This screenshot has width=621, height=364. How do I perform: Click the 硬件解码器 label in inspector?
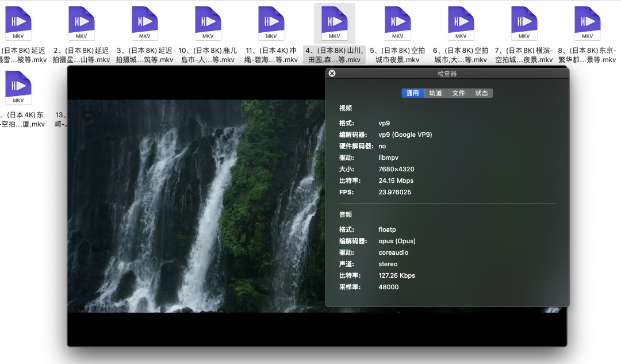356,146
